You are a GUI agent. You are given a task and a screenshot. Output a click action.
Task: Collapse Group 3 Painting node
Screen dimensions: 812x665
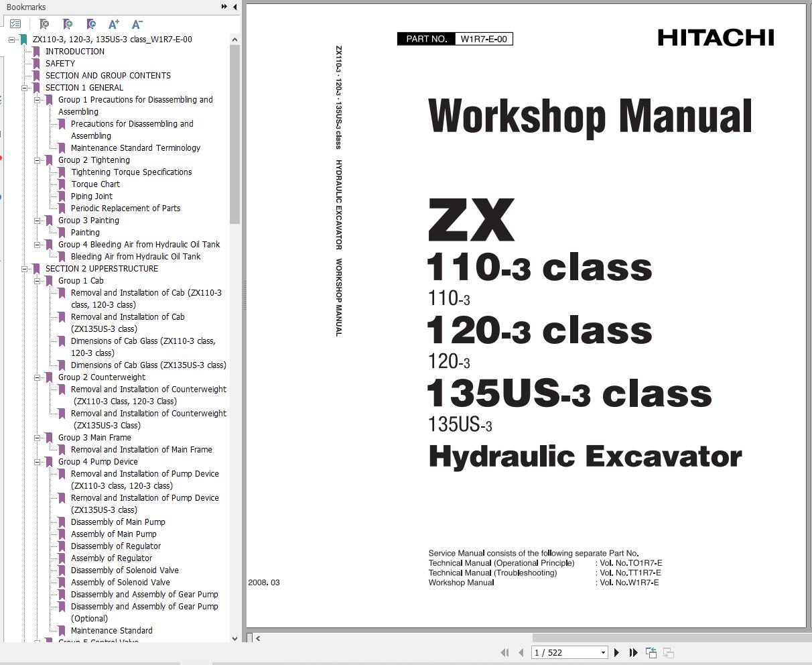(x=38, y=221)
